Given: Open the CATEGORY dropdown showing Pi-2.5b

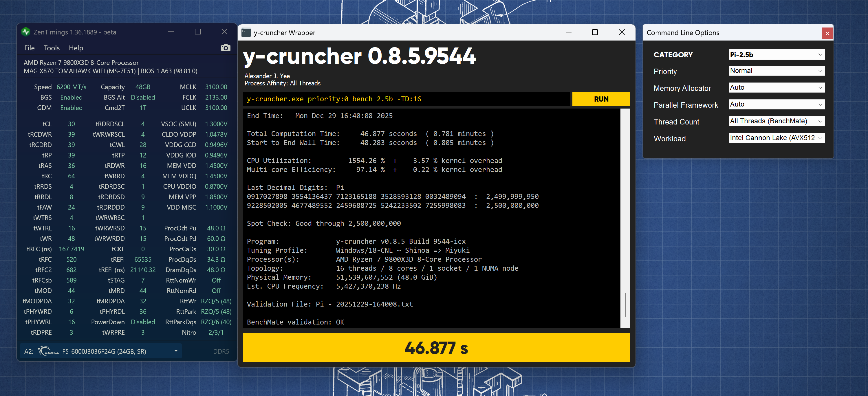Looking at the screenshot, I should [x=777, y=55].
